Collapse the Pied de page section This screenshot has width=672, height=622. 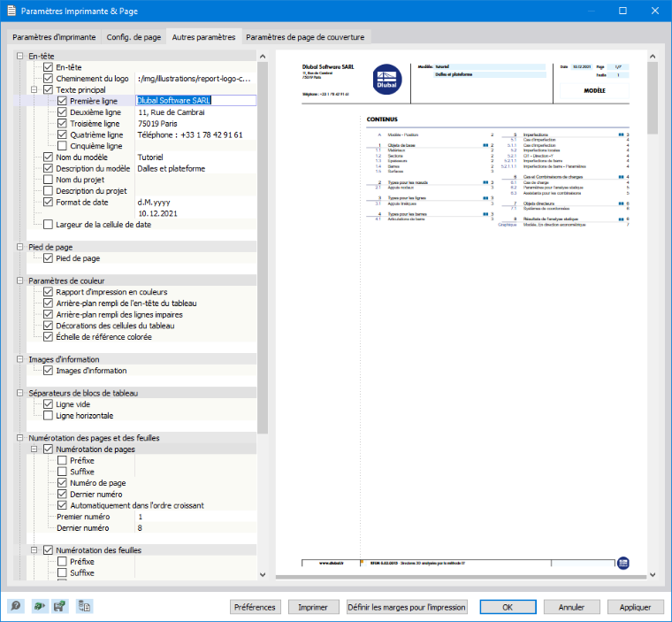click(19, 247)
